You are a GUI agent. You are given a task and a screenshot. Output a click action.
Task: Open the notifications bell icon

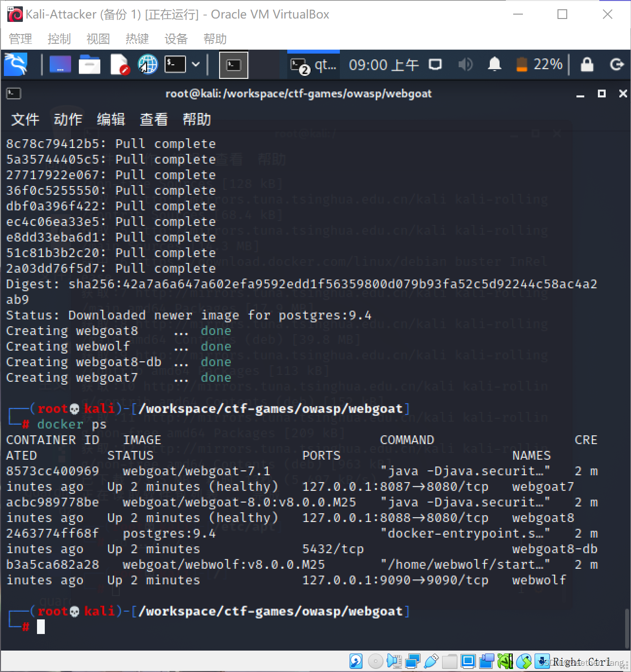point(495,64)
